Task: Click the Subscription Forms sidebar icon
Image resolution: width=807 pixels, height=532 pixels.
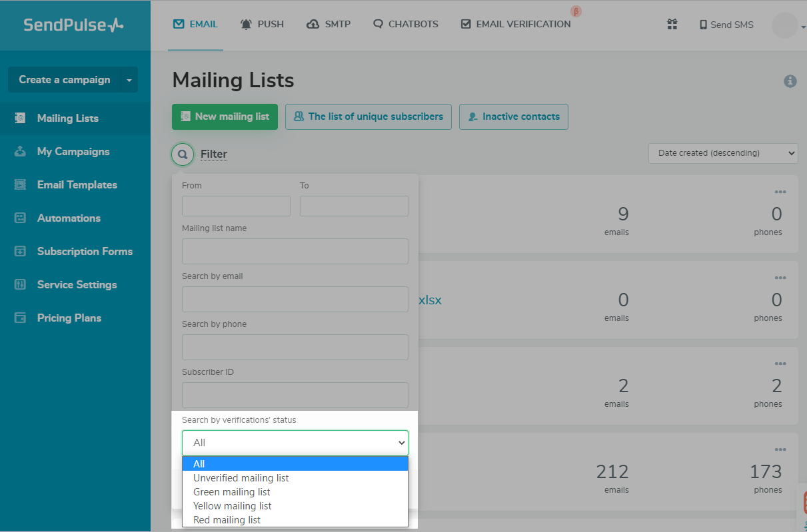Action: click(x=20, y=251)
